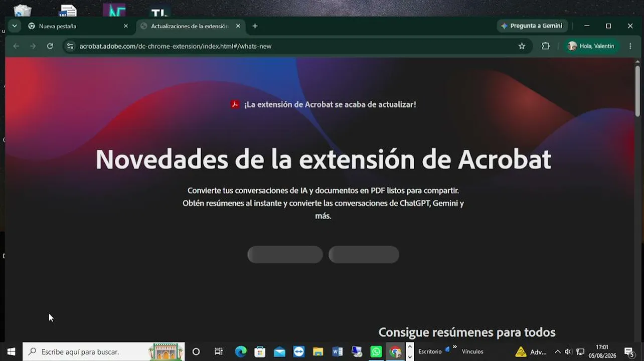Open the clock showing 17:01
Viewport: 644px width, 361px height.
pyautogui.click(x=602, y=351)
